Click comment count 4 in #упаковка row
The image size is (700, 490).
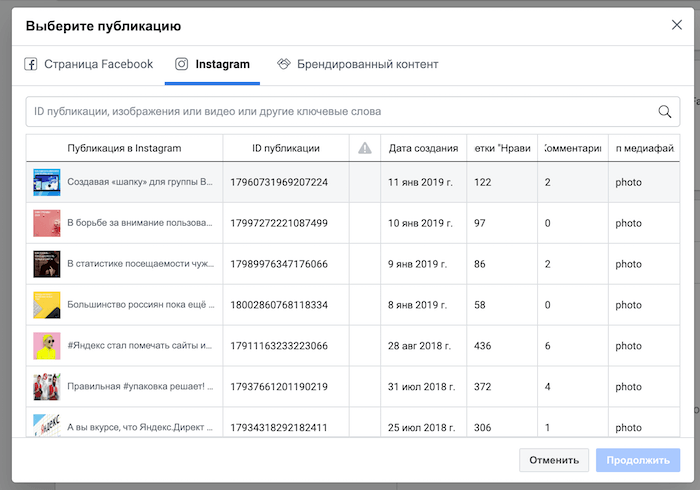547,386
